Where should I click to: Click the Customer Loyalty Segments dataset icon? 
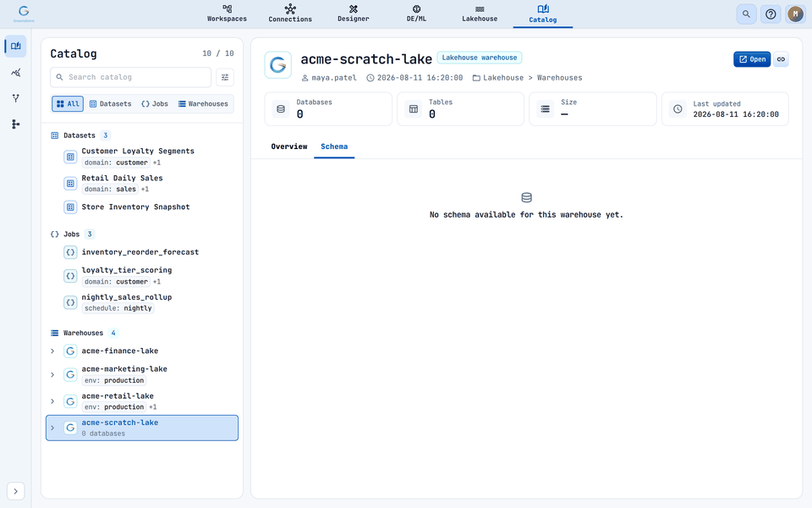point(70,157)
